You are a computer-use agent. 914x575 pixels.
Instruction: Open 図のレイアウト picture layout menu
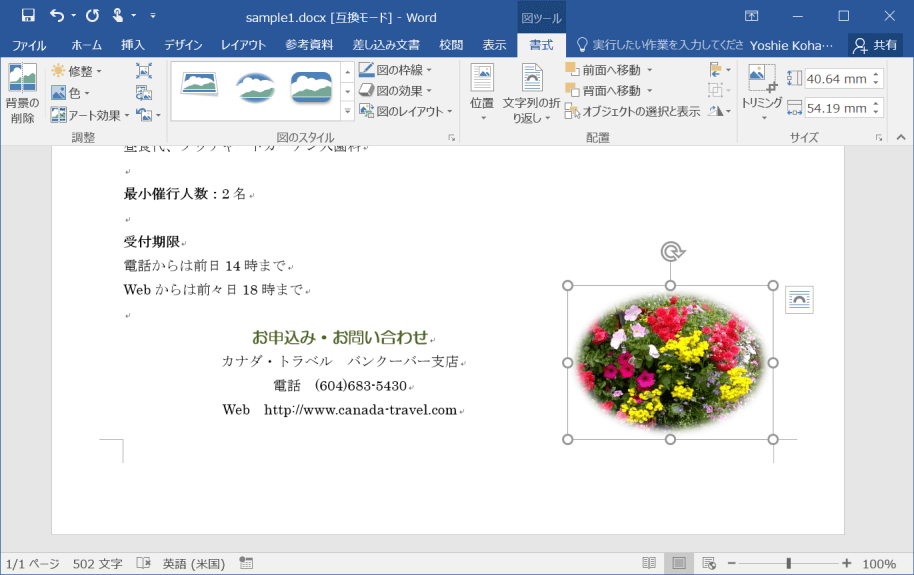[405, 111]
